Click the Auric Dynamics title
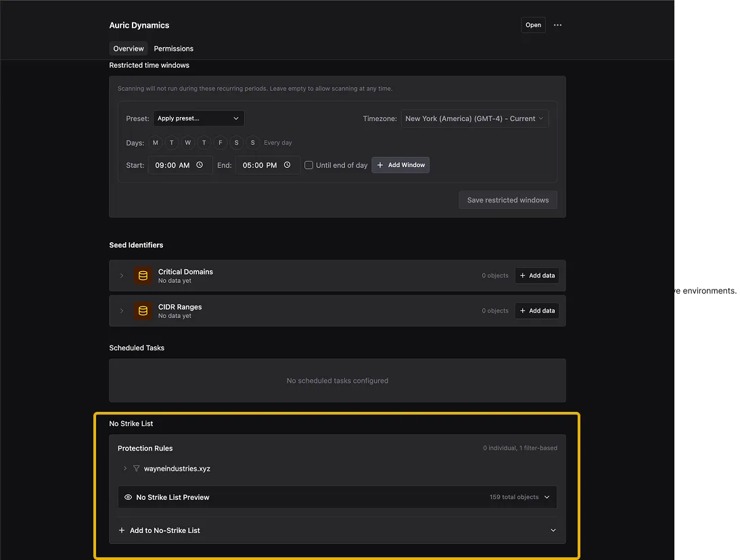 pyautogui.click(x=139, y=26)
